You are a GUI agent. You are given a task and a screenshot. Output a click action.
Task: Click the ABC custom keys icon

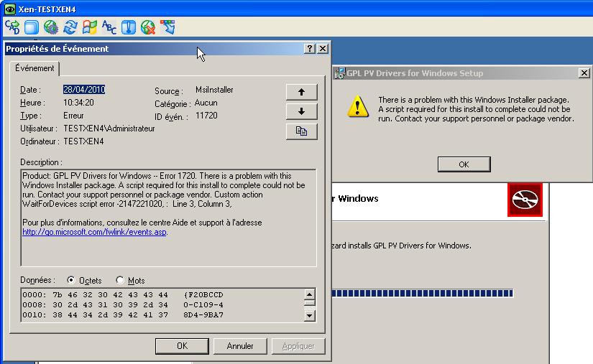(109, 27)
